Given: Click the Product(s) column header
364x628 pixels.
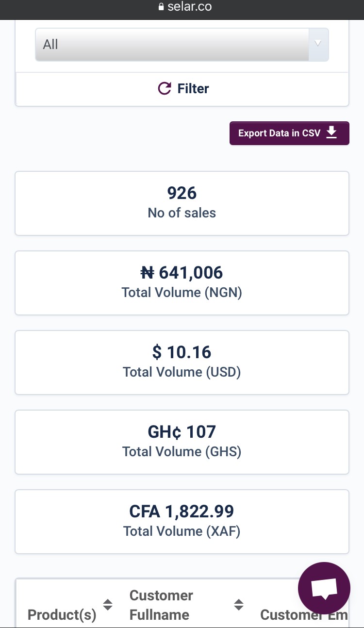Looking at the screenshot, I should click(62, 615).
